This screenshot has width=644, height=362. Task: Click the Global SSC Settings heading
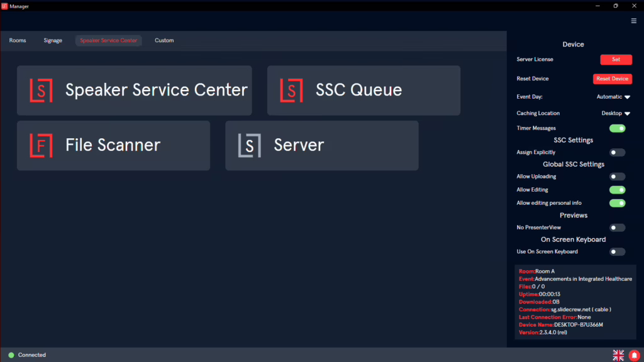pyautogui.click(x=574, y=164)
